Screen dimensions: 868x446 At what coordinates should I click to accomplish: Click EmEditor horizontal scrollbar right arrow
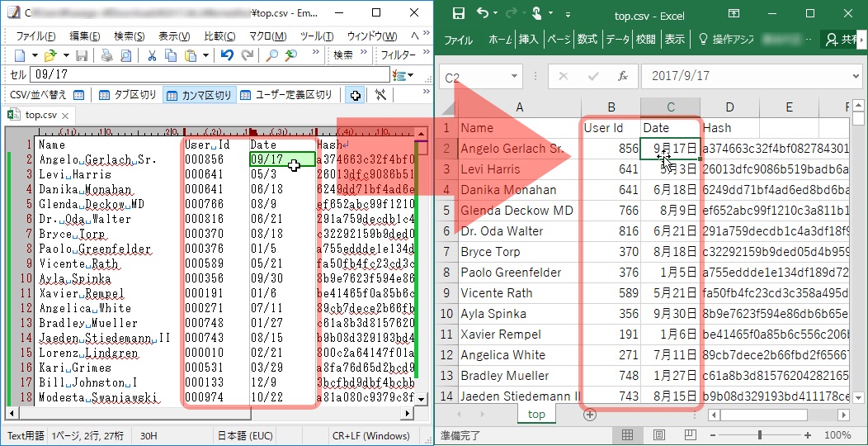[408, 413]
